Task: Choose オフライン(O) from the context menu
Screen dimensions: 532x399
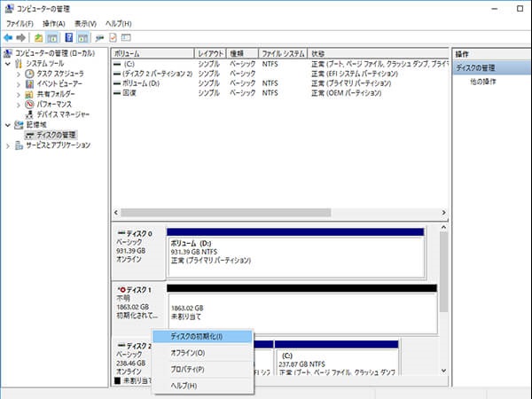Action: point(189,353)
